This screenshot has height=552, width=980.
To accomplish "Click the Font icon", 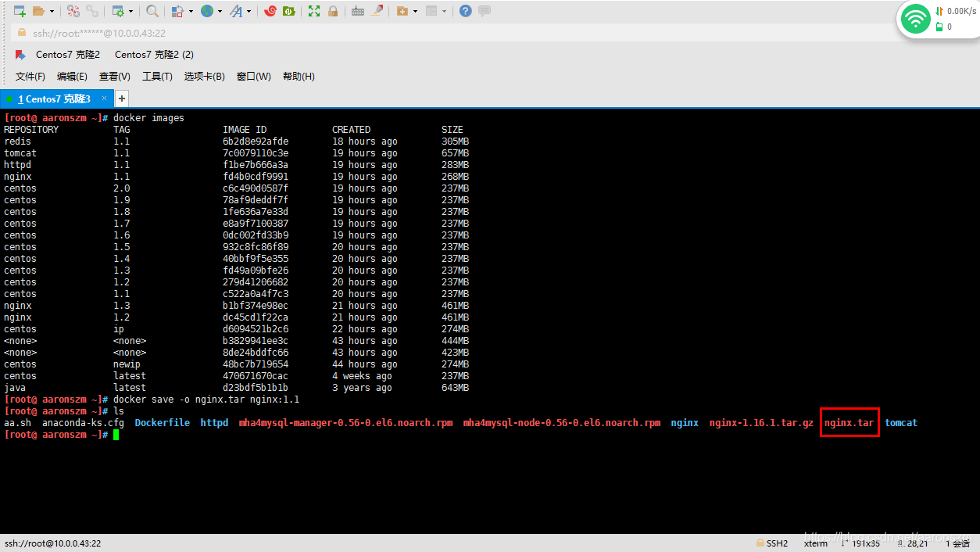I will (236, 11).
